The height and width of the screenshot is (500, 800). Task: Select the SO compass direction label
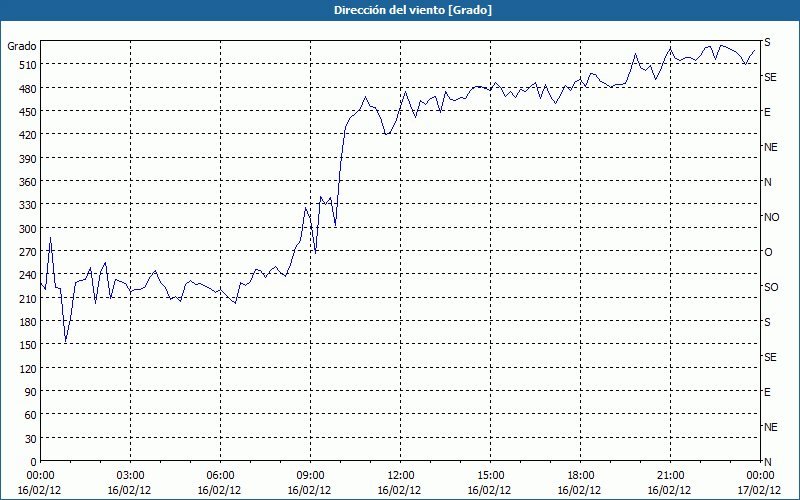pos(771,287)
